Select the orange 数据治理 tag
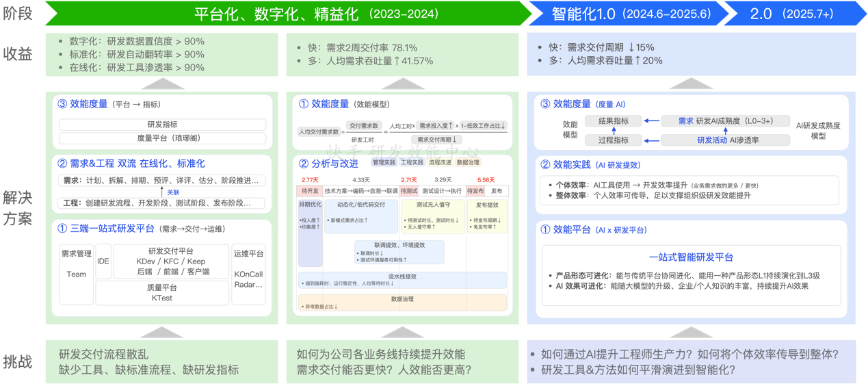 [468, 163]
